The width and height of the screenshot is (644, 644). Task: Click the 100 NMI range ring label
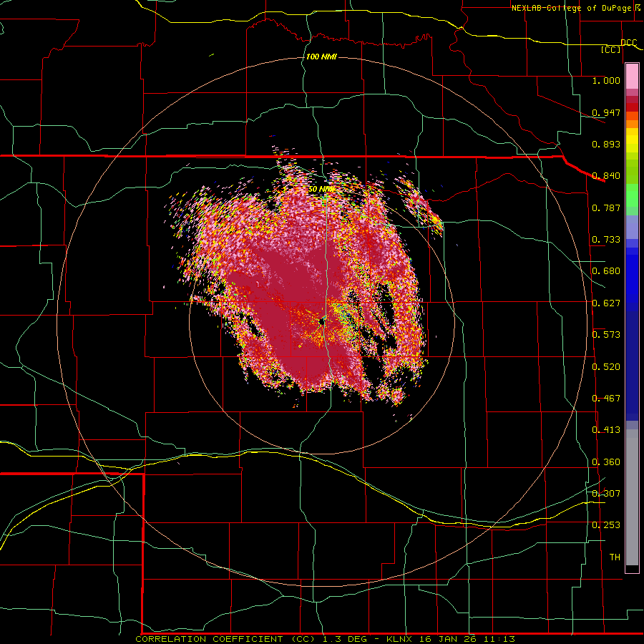coord(321,57)
